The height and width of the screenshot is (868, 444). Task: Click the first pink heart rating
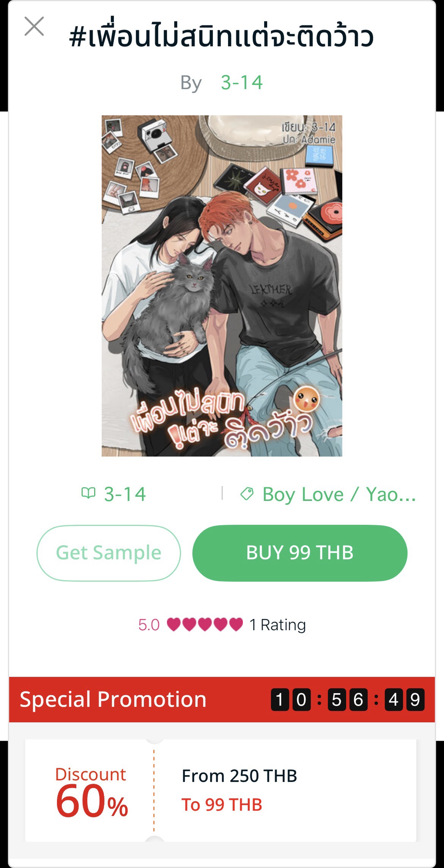point(174,625)
